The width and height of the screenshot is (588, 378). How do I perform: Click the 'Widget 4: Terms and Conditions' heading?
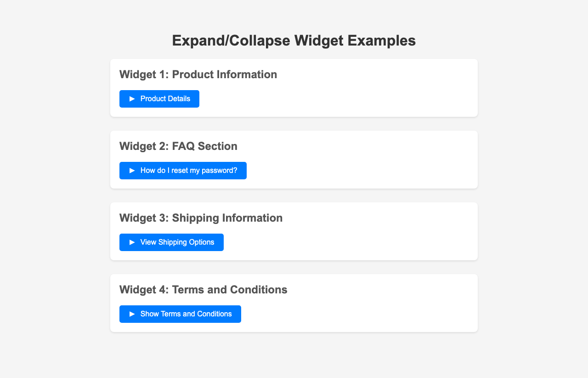pyautogui.click(x=203, y=290)
